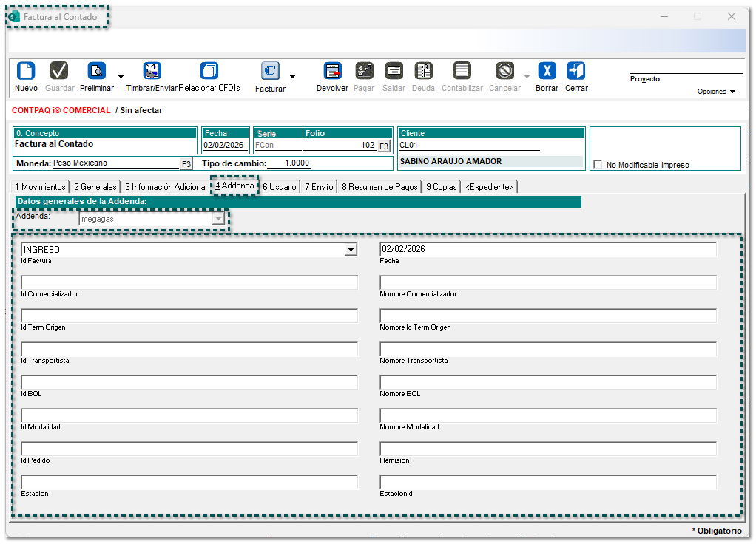Go to the 3 Información Adicional tab
756x544 pixels.
tap(166, 187)
